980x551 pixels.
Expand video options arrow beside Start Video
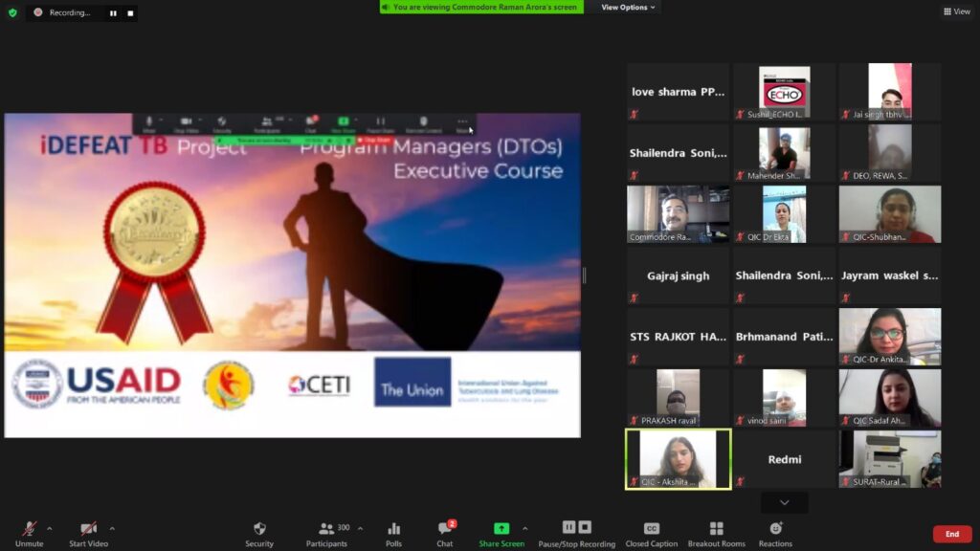[x=112, y=528]
